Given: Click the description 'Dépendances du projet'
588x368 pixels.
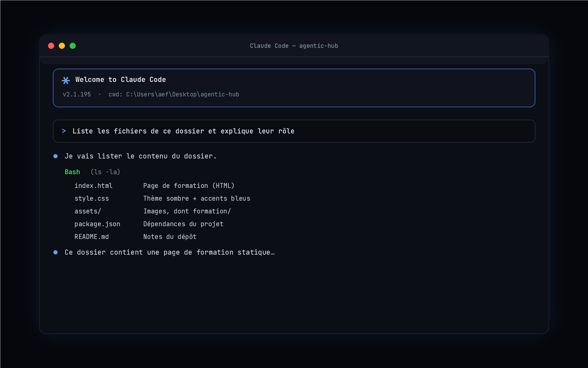Looking at the screenshot, I should (183, 224).
